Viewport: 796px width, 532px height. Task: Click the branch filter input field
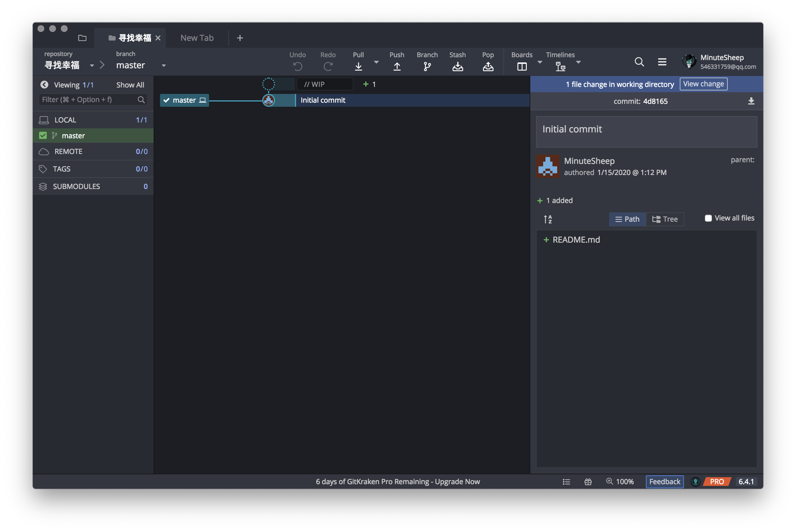[x=88, y=99]
